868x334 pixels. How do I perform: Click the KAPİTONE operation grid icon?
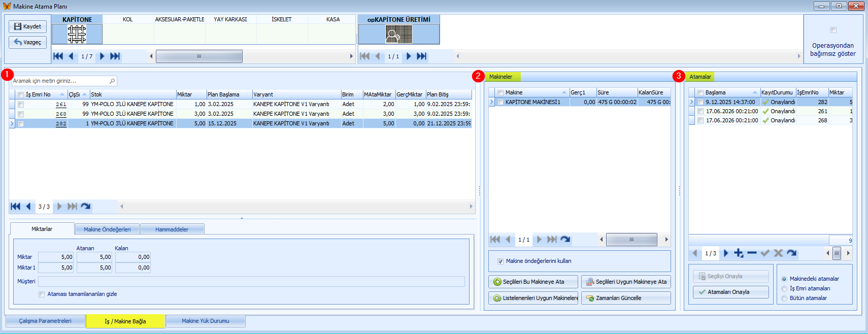coord(77,35)
